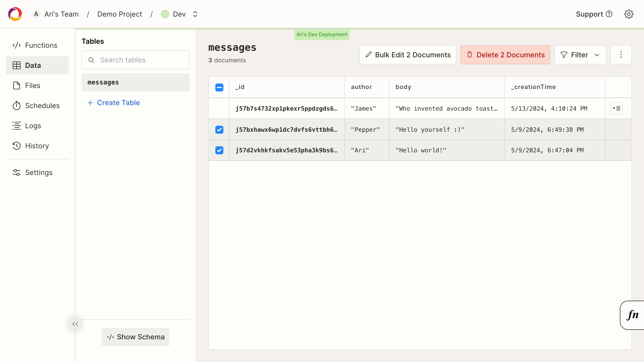Click the id cell starting j57d2vkhkf
644x362 pixels.
287,150
